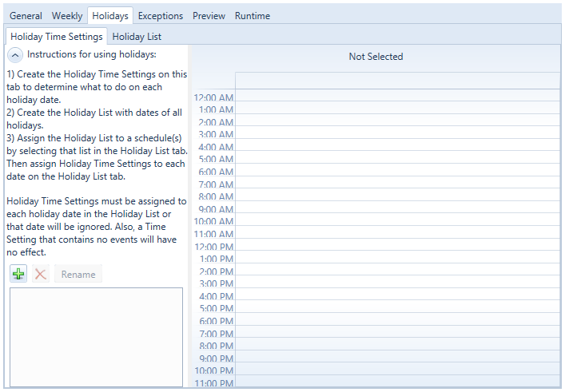
Task: Click the green plus add icon
Action: [18, 274]
